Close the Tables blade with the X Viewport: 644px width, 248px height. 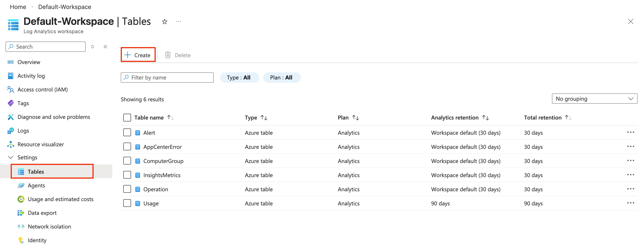pos(631,21)
